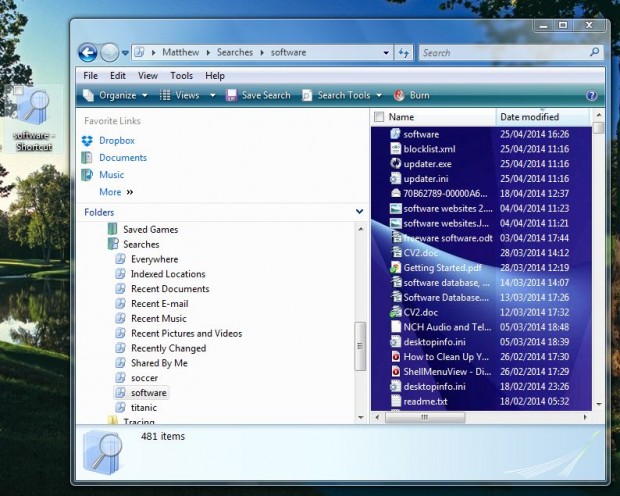Click the updater.ini file icon
Viewport: 620px width, 496px height.
coord(395,178)
